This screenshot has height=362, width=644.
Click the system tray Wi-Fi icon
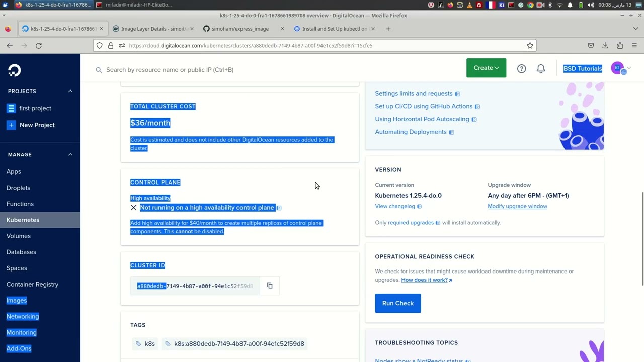coord(560,5)
